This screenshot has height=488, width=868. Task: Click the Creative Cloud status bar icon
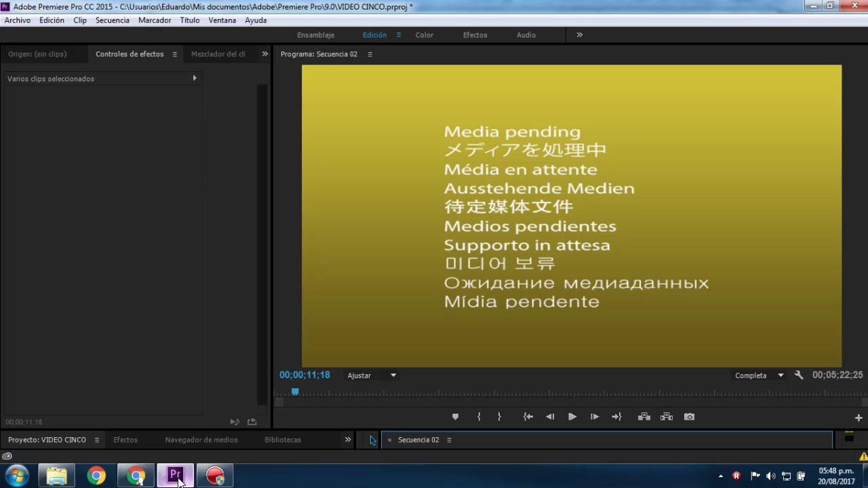coord(7,456)
